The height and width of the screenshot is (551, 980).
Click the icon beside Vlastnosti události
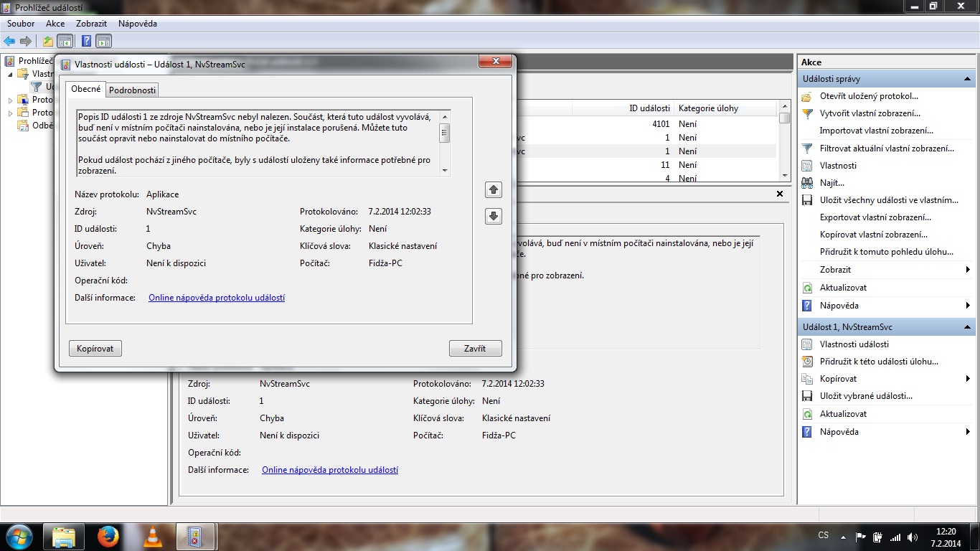pos(807,344)
